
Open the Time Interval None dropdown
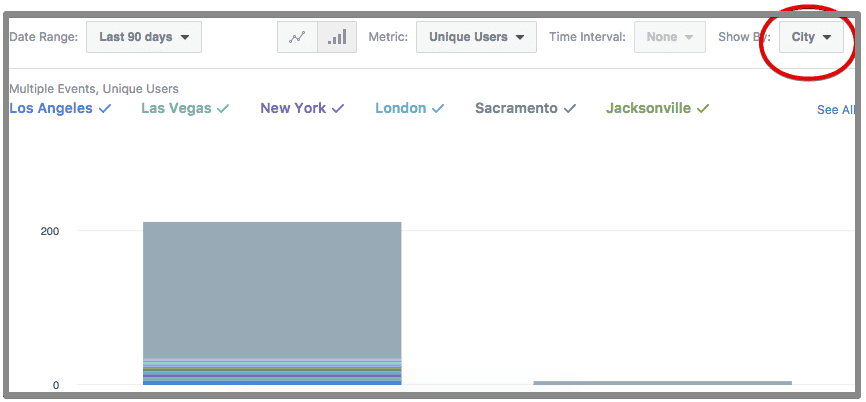[669, 37]
